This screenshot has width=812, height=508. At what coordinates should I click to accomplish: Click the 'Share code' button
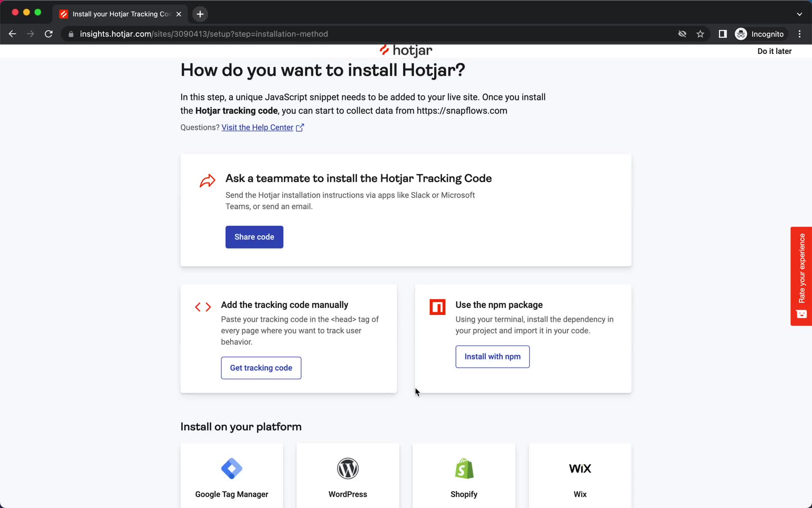255,237
